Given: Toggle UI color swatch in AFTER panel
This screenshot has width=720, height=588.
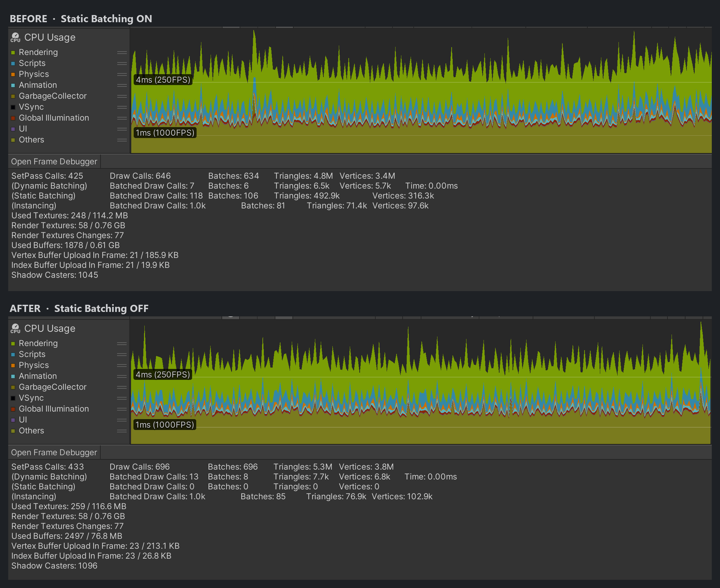Looking at the screenshot, I should tap(13, 420).
